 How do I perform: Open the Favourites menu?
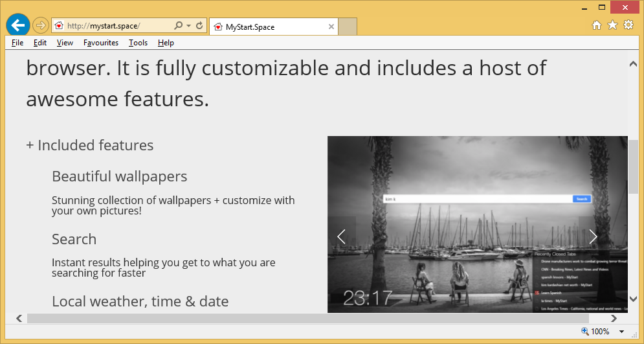tap(101, 43)
